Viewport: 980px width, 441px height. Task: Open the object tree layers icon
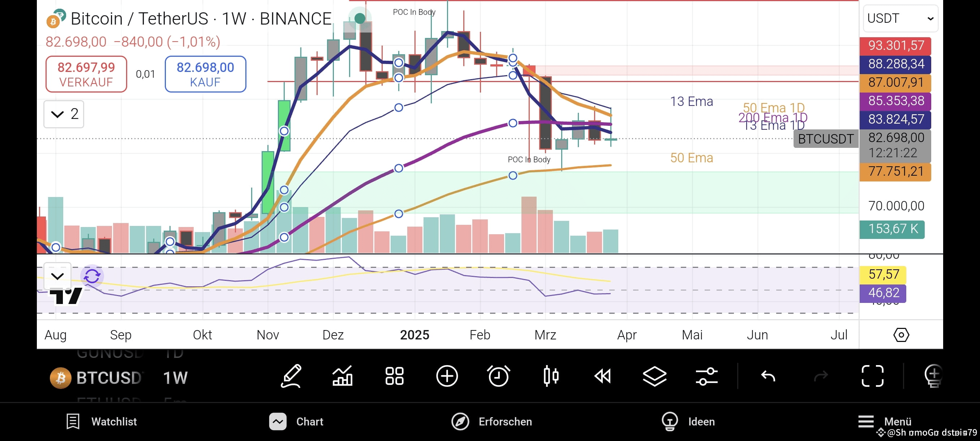coord(655,376)
